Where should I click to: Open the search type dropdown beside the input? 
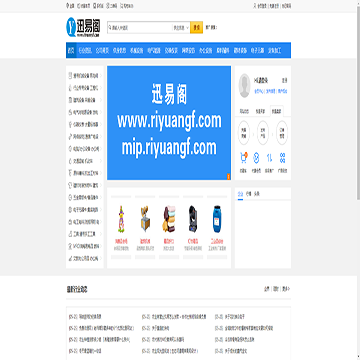click(181, 28)
